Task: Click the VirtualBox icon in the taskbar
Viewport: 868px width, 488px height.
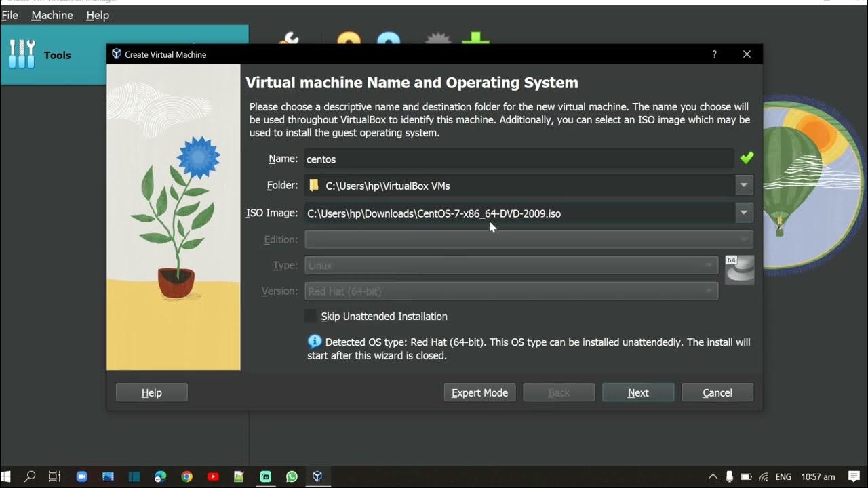Action: pos(317,476)
